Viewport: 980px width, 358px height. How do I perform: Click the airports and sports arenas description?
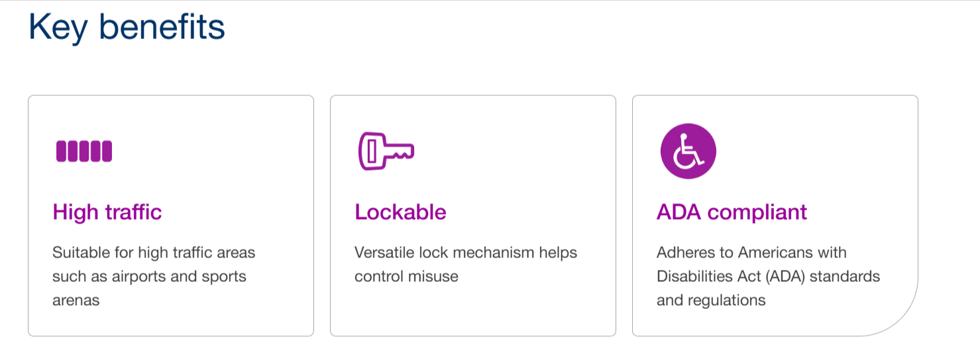point(153,276)
